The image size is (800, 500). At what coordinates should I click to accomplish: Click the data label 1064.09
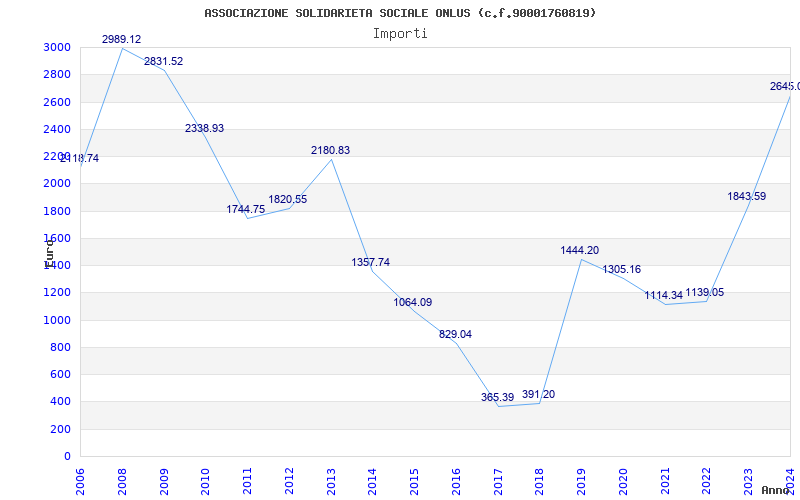(x=413, y=303)
